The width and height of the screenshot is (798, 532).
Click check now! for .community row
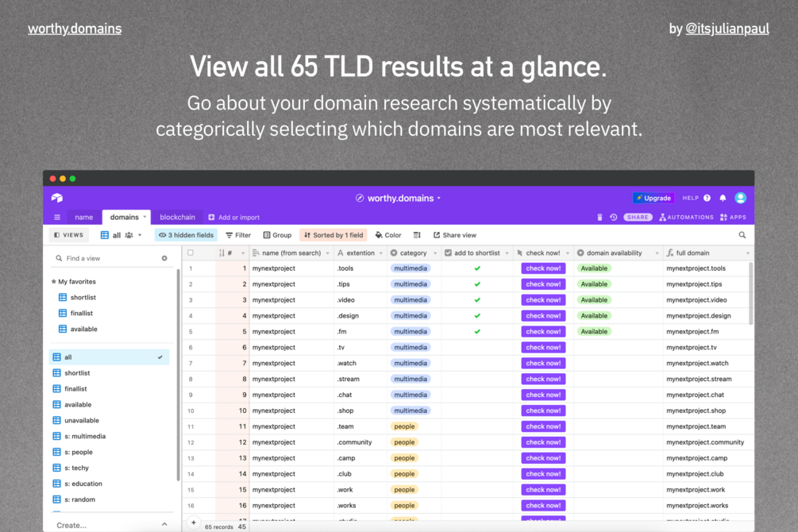(x=543, y=442)
